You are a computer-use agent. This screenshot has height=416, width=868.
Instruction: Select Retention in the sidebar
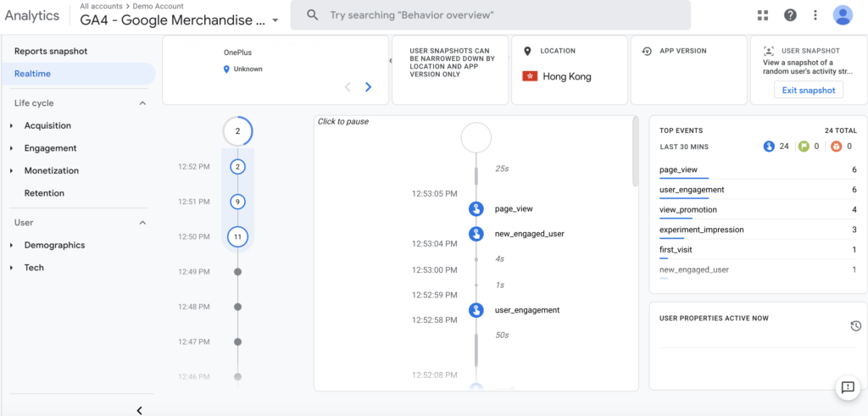[x=44, y=193]
